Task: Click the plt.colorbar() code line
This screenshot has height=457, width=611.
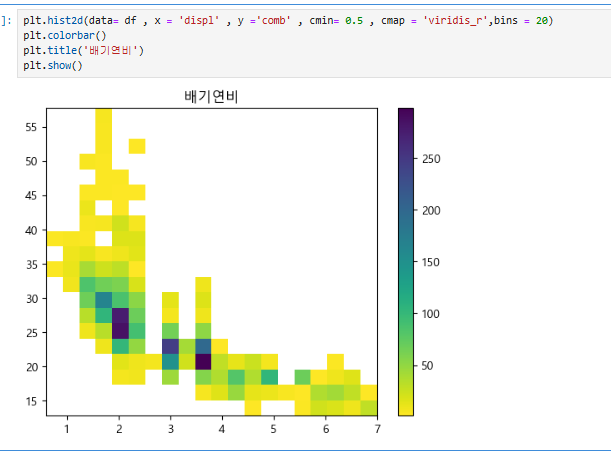Action: pos(64,35)
